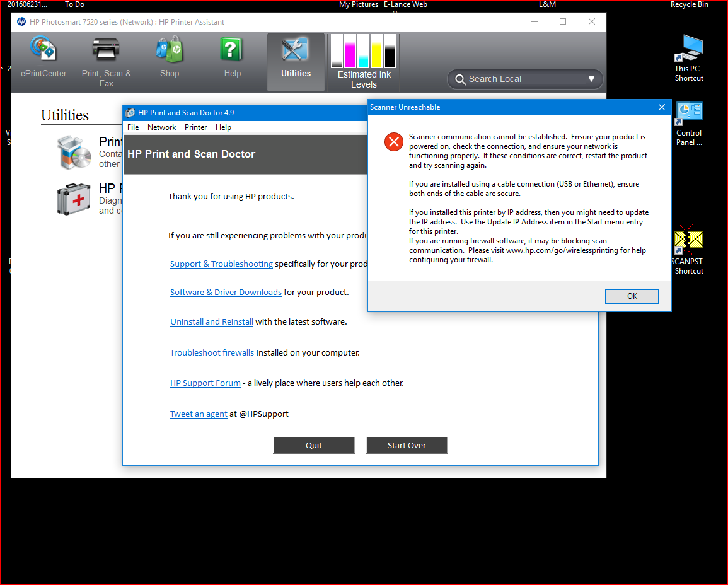This screenshot has height=585, width=728.
Task: Open the Network menu in Print and Scan Doctor
Action: click(x=161, y=127)
